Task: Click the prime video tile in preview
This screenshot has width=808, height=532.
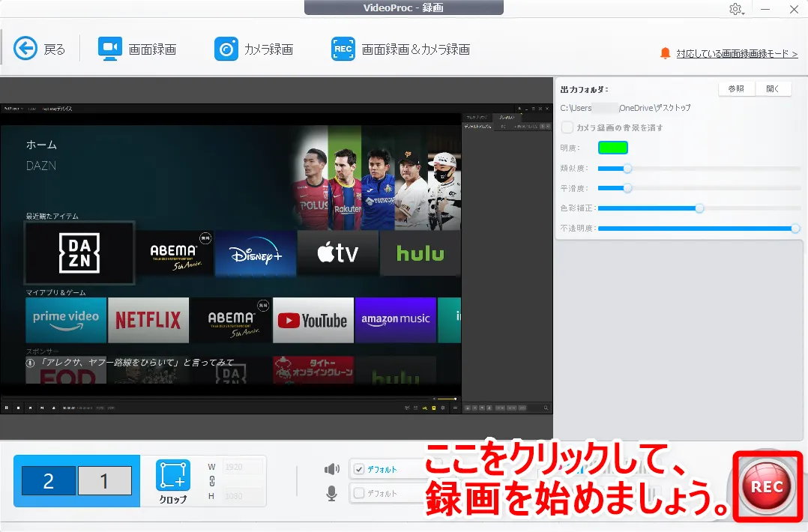Action: (x=66, y=320)
